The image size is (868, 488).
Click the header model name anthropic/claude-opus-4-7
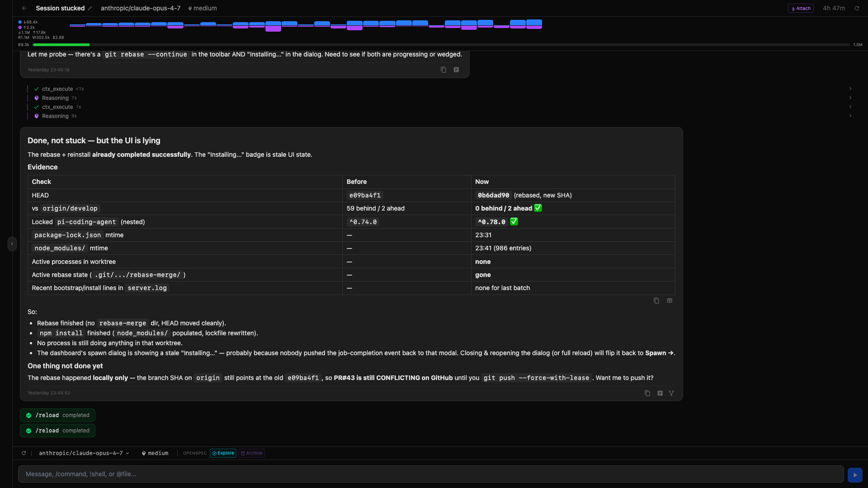coord(141,8)
